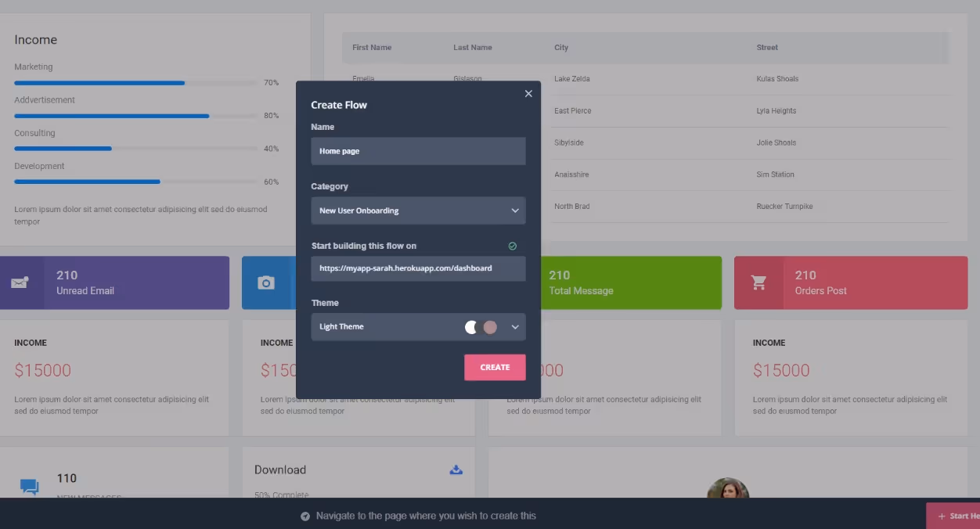The image size is (980, 529).
Task: Open the Category dropdown New User Onboarding
Action: tap(418, 211)
